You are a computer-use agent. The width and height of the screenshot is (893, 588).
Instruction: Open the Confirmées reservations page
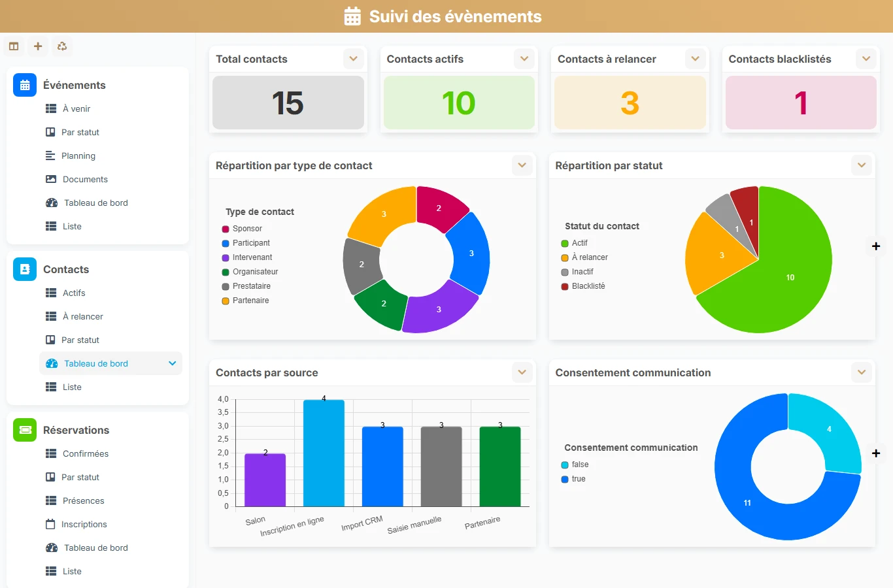coord(86,453)
